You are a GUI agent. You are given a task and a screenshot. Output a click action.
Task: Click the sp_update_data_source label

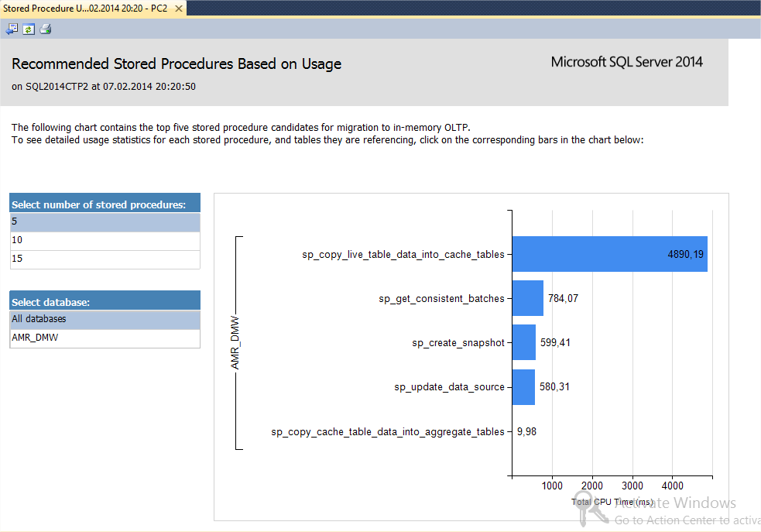tap(449, 387)
